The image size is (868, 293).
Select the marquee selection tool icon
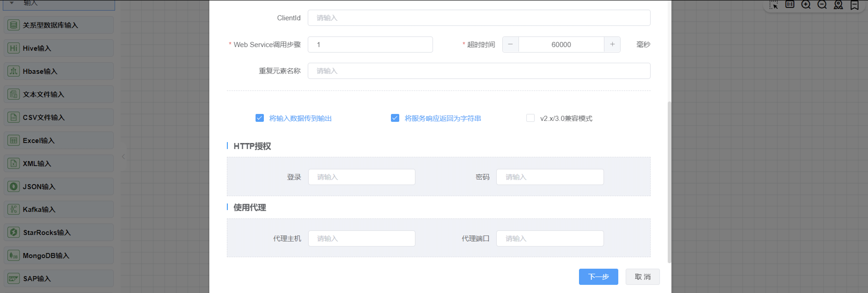[773, 5]
